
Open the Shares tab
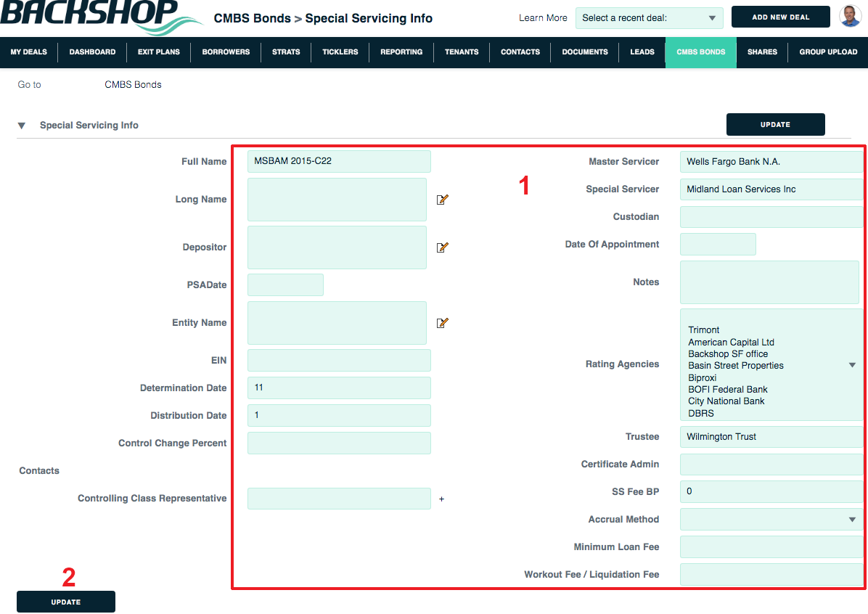click(x=762, y=52)
